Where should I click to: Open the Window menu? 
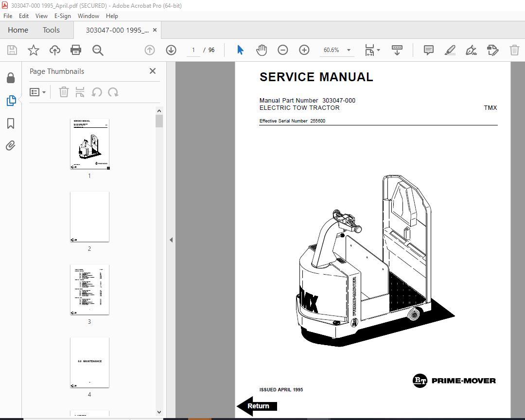pos(88,16)
